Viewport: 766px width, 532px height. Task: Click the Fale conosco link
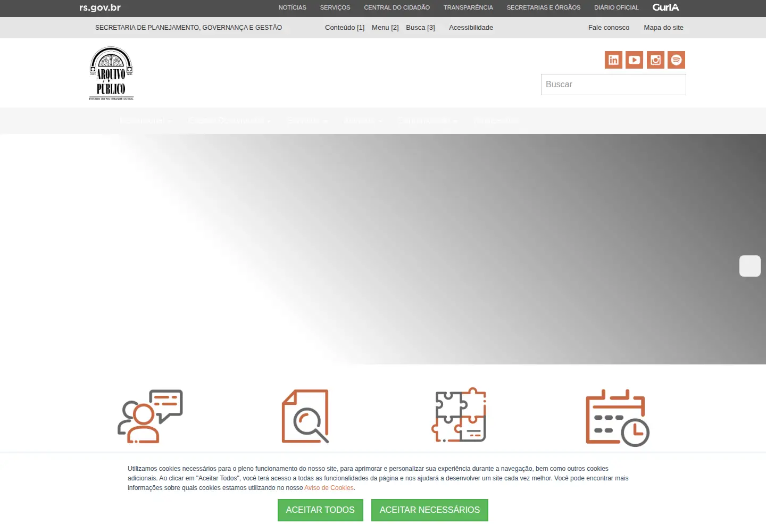[x=609, y=28]
